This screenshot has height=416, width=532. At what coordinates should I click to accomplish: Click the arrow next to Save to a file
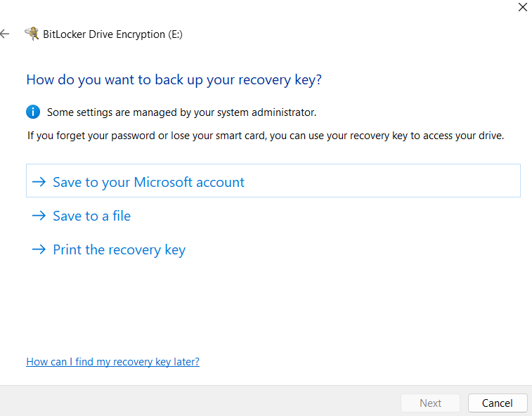(x=39, y=216)
